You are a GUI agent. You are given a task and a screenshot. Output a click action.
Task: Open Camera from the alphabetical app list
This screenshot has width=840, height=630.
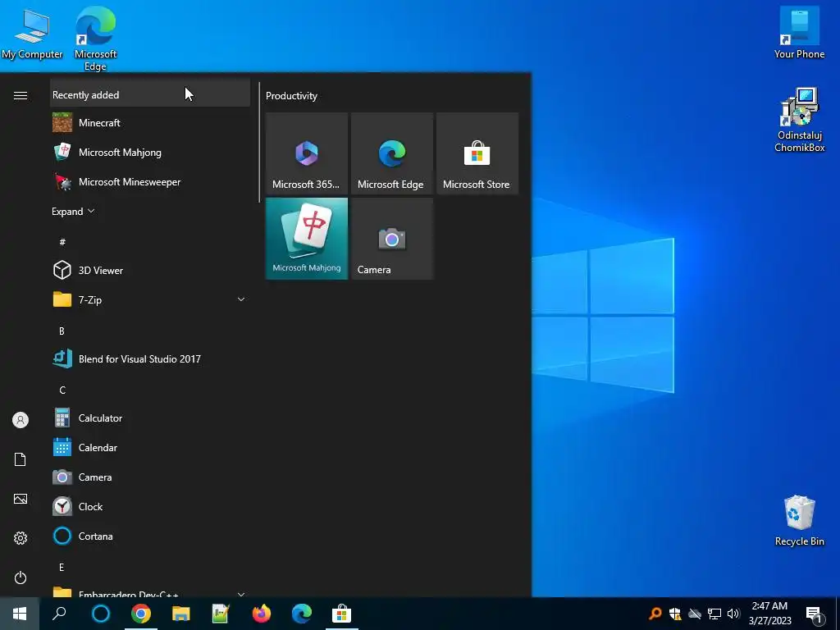tap(150, 477)
